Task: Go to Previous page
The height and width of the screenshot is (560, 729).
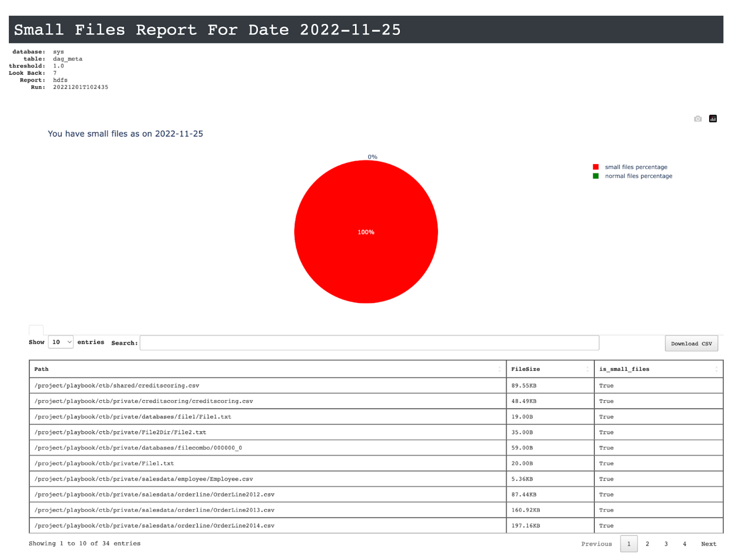Action: 596,544
